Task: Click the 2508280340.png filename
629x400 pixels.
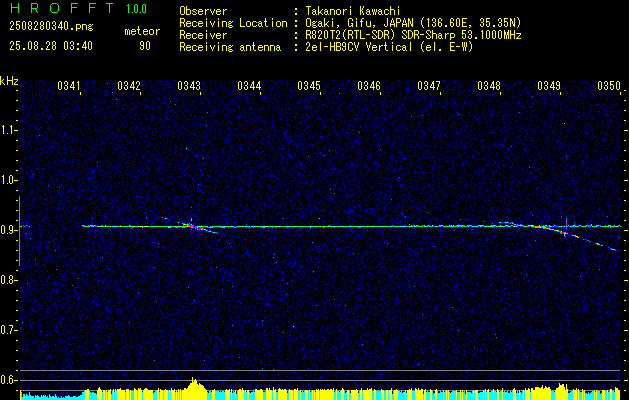Action: (x=51, y=27)
